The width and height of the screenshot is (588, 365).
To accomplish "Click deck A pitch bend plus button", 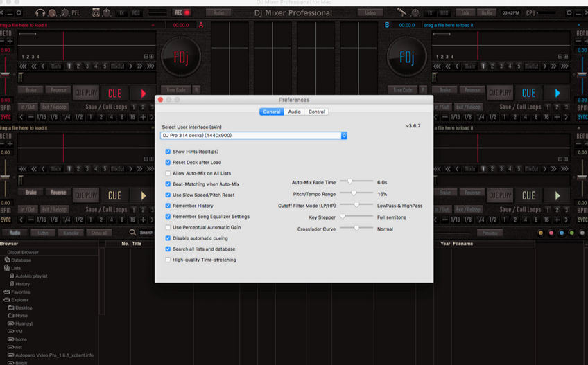I will tap(10, 41).
